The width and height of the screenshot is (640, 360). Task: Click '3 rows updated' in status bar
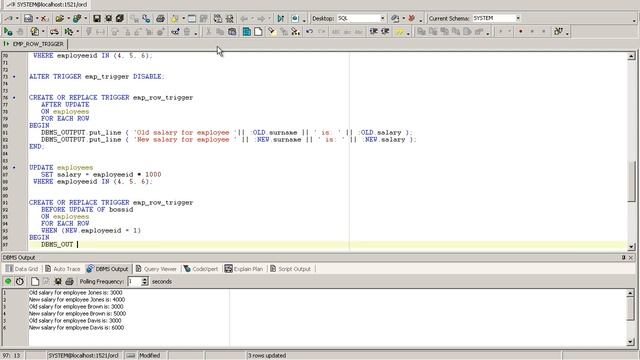click(267, 356)
